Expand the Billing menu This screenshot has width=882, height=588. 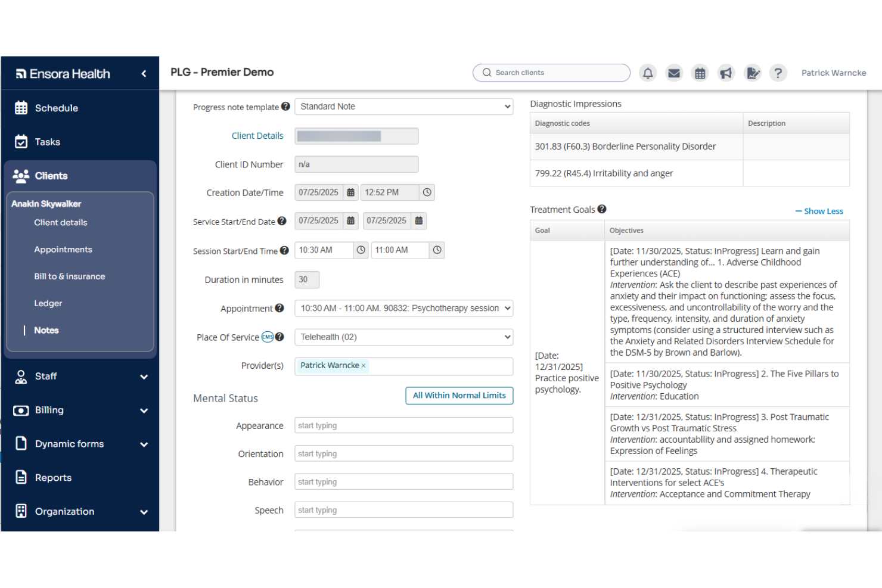click(x=80, y=410)
